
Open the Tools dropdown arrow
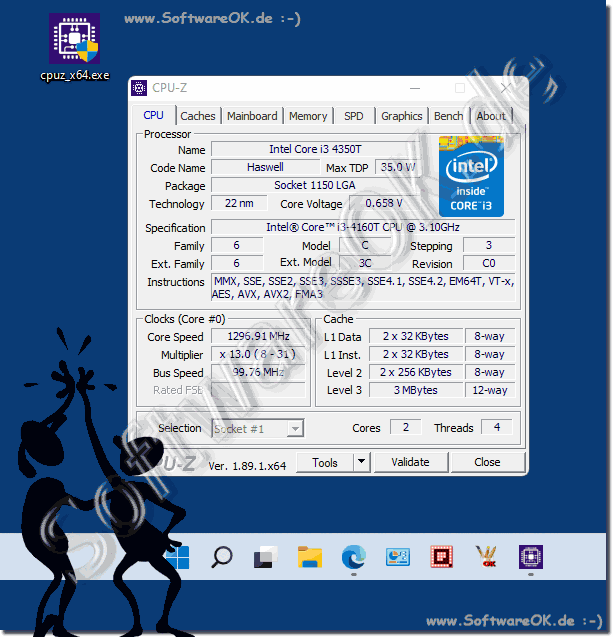[x=362, y=462]
